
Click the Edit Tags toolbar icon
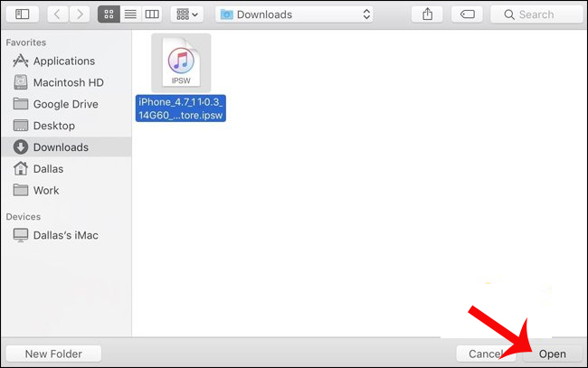[468, 14]
